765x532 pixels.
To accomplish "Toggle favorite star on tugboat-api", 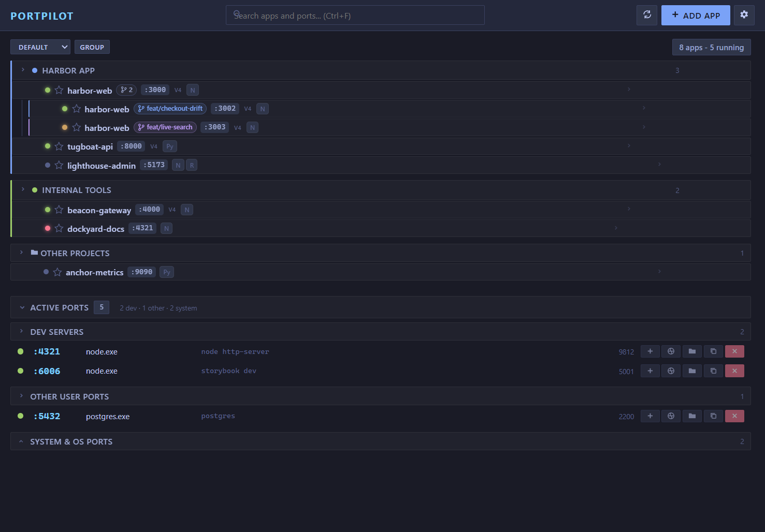I will pyautogui.click(x=59, y=146).
